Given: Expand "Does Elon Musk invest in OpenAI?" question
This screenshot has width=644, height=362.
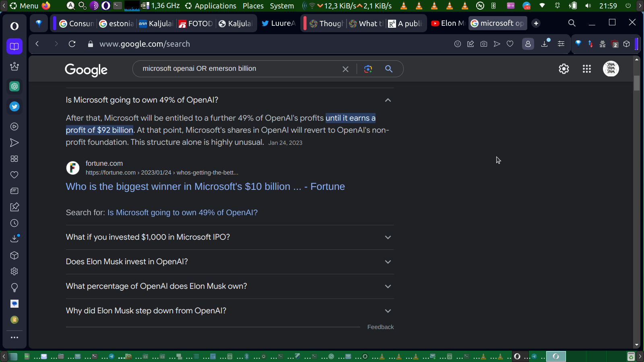Looking at the screenshot, I should [x=388, y=262].
